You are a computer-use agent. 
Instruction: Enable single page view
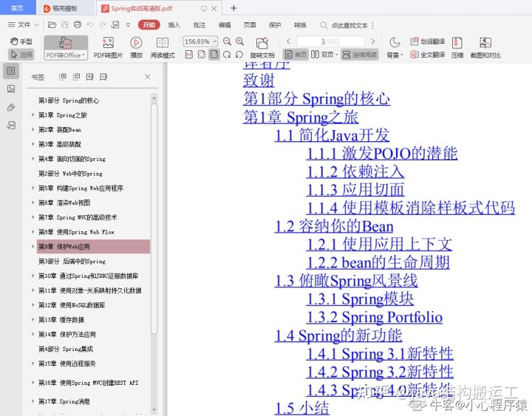click(296, 55)
